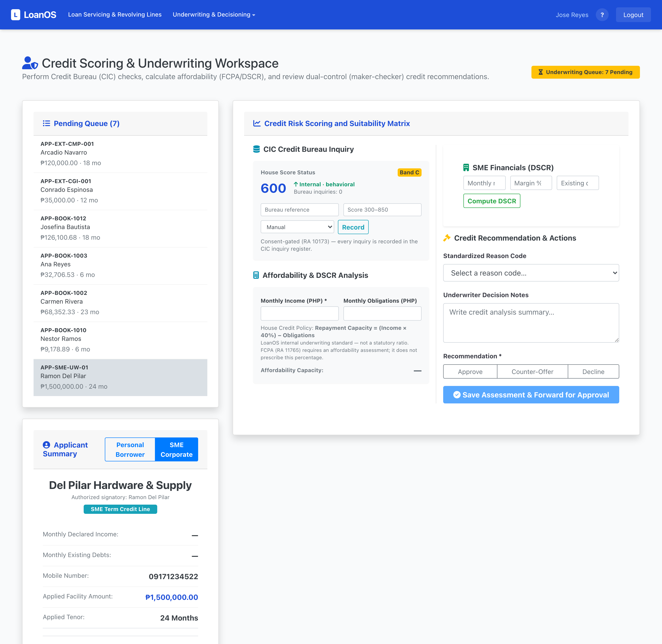
Task: Select the Counter-Offer recommendation option
Action: tap(532, 371)
